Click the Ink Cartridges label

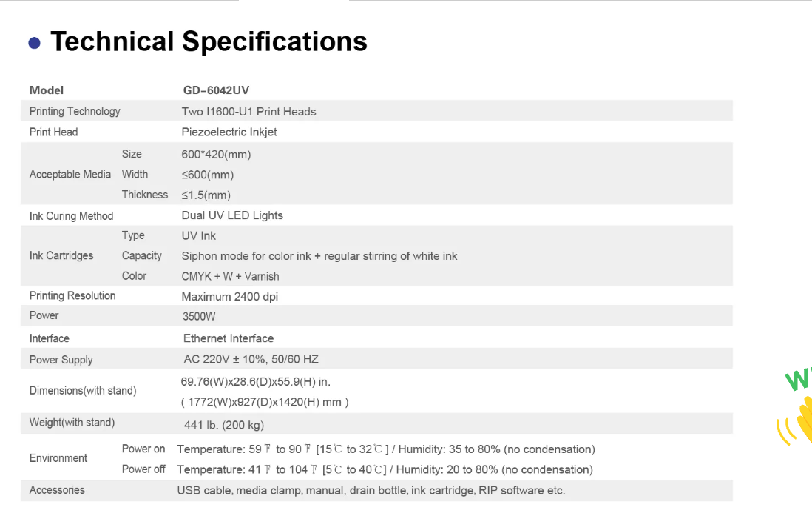tap(61, 255)
